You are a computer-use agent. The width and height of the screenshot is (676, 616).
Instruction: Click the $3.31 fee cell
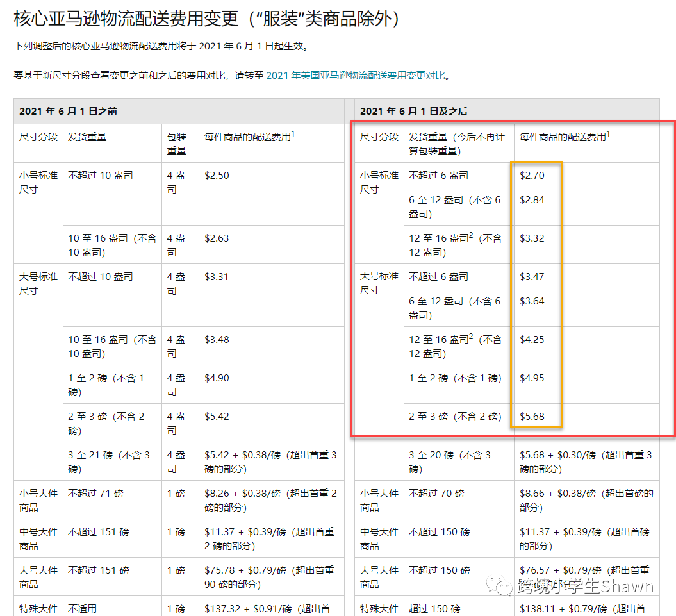click(217, 277)
